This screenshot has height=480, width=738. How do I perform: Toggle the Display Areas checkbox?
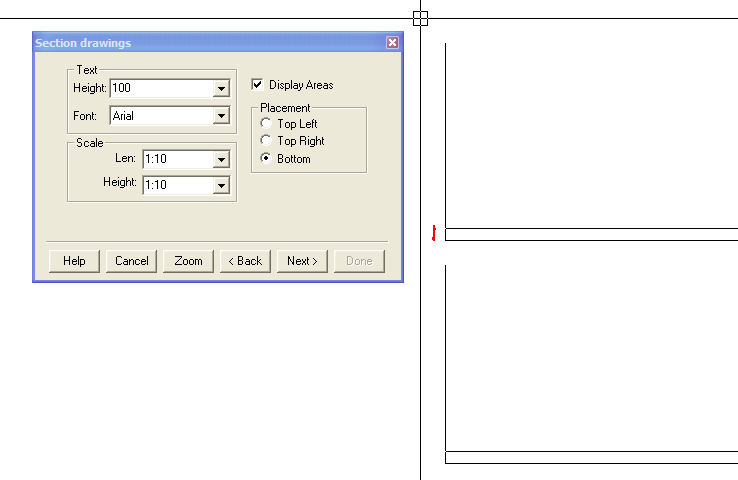tap(257, 85)
